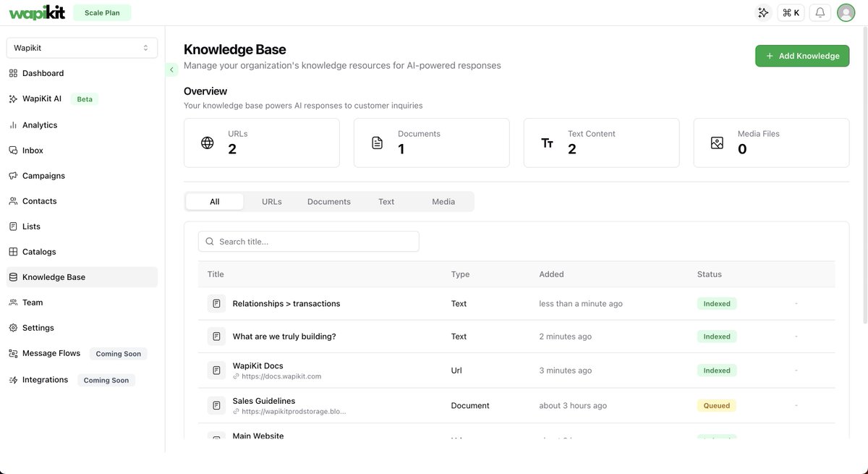
Task: Click the WapiKit AI sparkle icon in sidebar
Action: click(x=13, y=98)
